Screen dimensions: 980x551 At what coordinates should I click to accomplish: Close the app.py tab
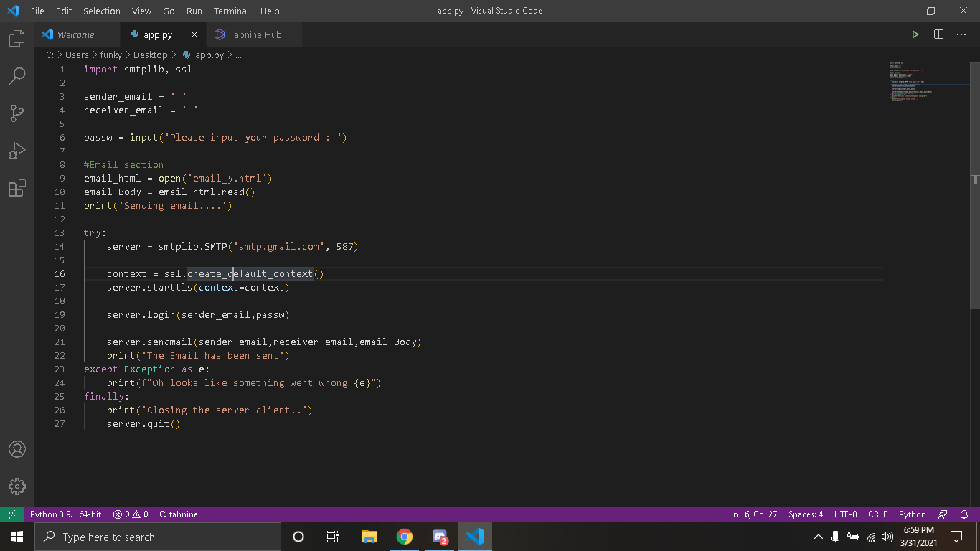(194, 34)
